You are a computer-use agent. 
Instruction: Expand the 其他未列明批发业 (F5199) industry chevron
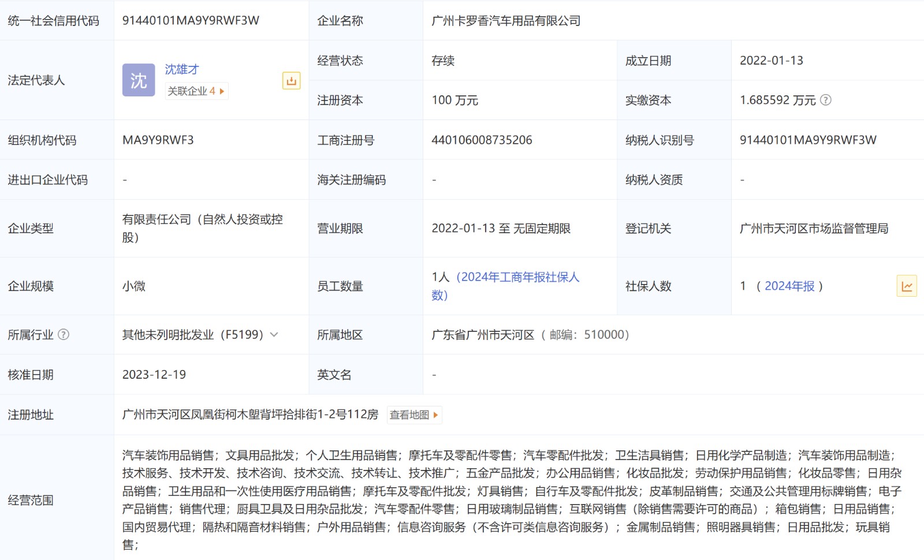(274, 334)
